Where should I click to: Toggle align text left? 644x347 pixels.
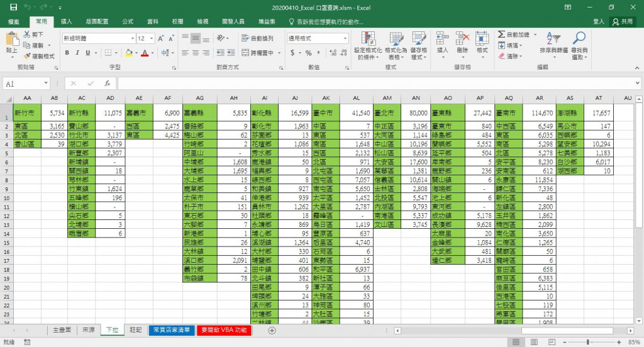coord(186,53)
